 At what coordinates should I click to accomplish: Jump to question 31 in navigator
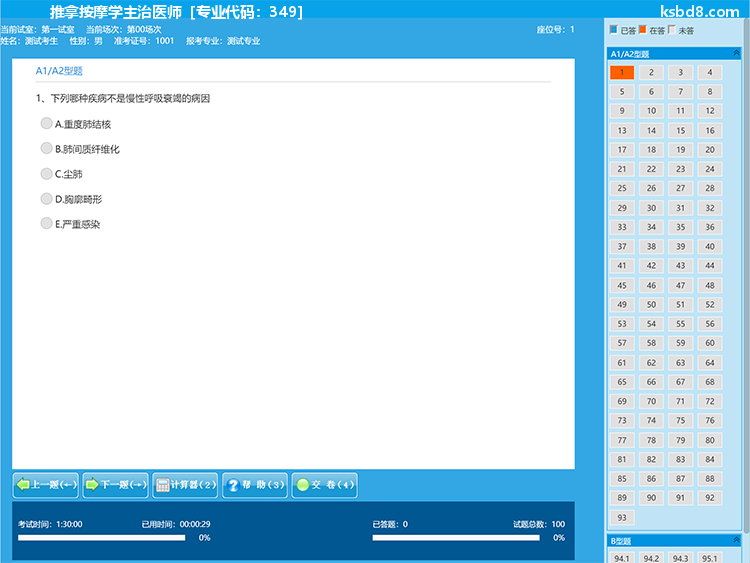click(x=680, y=208)
